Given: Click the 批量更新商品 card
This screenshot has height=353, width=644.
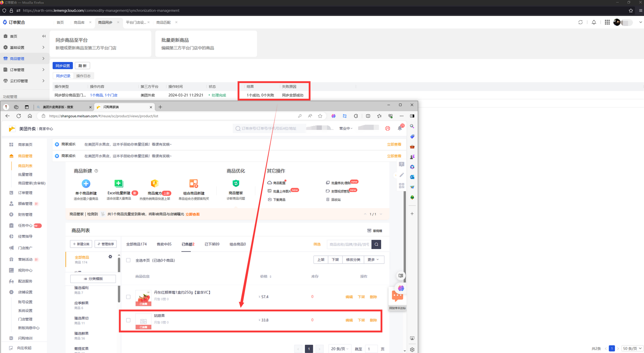Looking at the screenshot, I should [x=206, y=44].
